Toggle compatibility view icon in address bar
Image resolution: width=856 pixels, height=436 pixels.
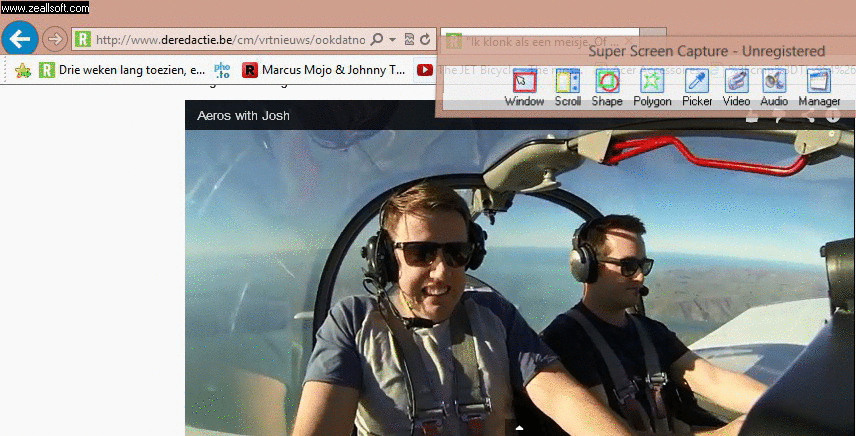tap(410, 40)
